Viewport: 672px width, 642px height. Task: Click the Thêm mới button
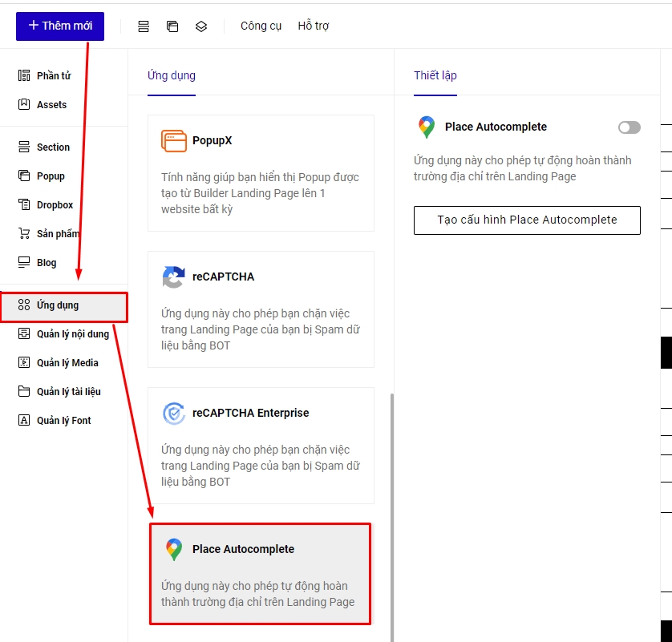(60, 26)
